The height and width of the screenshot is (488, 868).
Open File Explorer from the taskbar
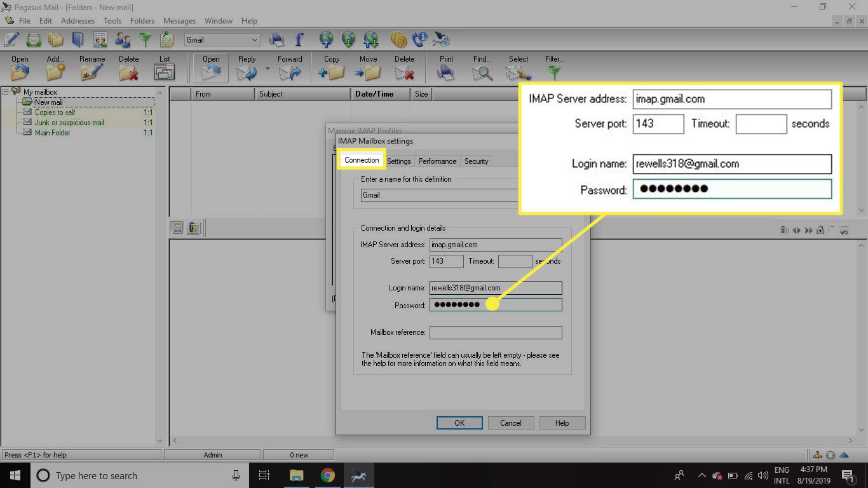[x=296, y=475]
